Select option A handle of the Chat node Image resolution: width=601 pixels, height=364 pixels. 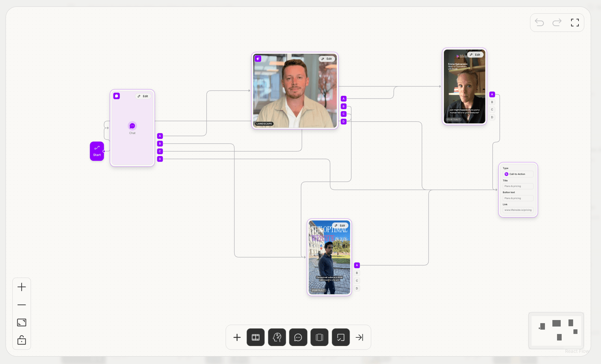(x=160, y=136)
